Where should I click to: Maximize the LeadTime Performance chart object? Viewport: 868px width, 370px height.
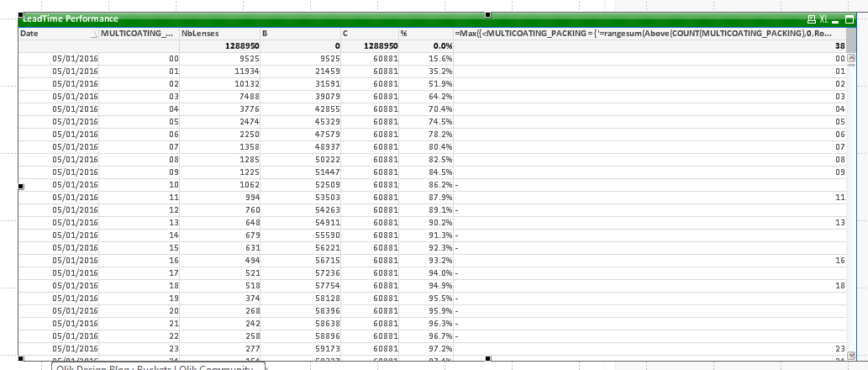click(x=850, y=20)
